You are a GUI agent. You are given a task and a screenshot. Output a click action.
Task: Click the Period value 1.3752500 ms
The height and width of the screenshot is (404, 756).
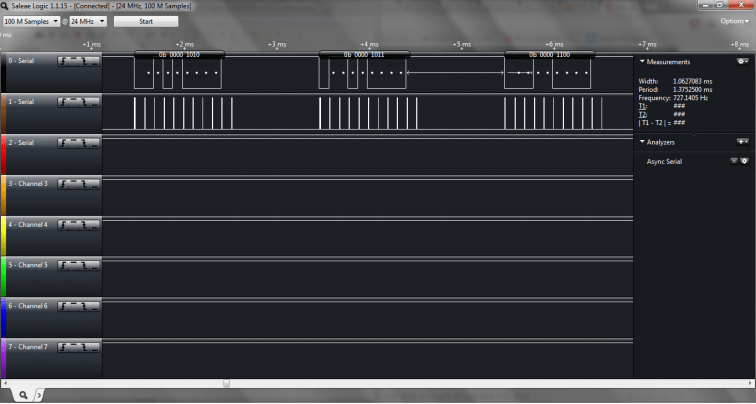coord(692,90)
